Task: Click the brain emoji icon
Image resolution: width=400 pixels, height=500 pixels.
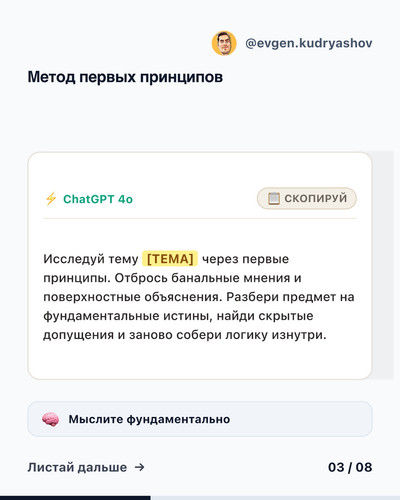Action: [x=51, y=419]
